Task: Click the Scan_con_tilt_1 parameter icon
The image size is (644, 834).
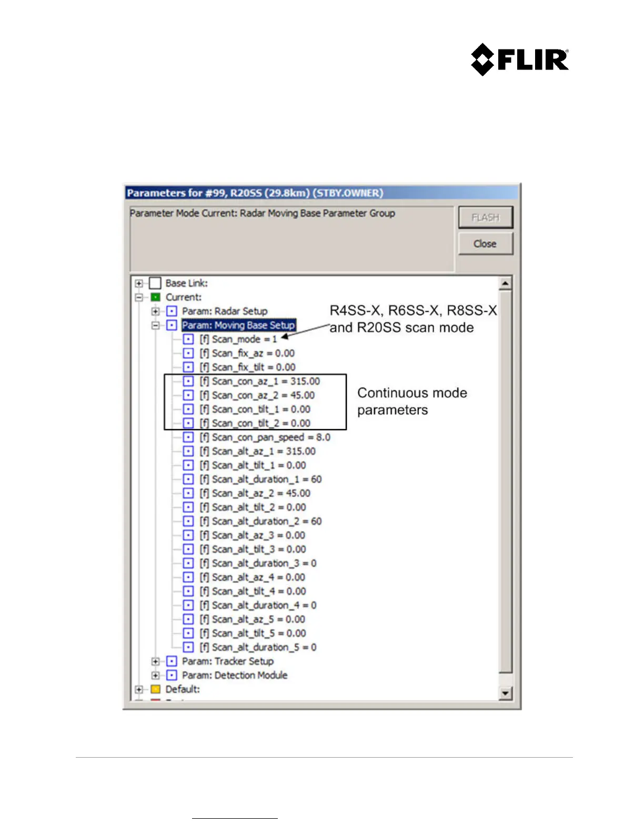Action: tap(188, 409)
